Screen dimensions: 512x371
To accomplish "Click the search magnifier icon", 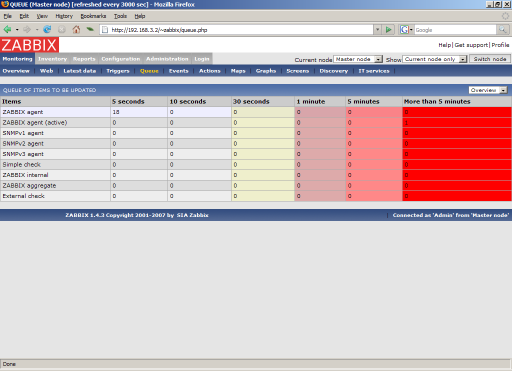I will (x=502, y=30).
